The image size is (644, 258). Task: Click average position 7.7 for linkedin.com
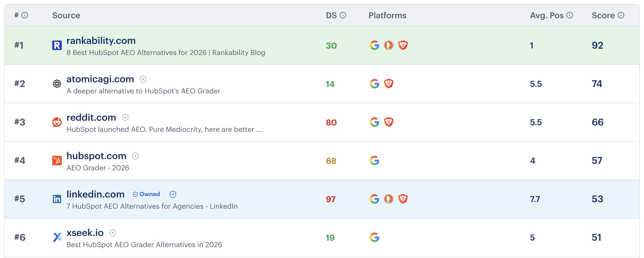[535, 199]
